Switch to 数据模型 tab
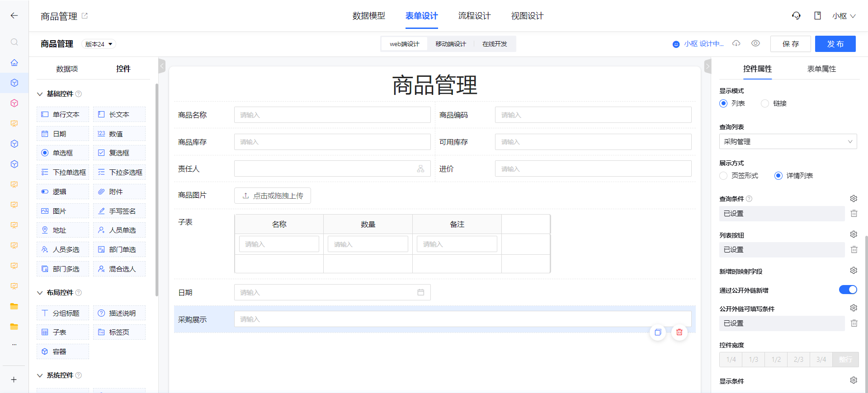This screenshot has width=868, height=393. tap(369, 16)
